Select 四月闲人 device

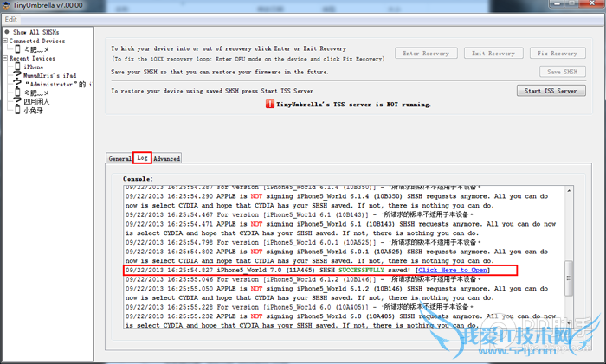coord(36,101)
